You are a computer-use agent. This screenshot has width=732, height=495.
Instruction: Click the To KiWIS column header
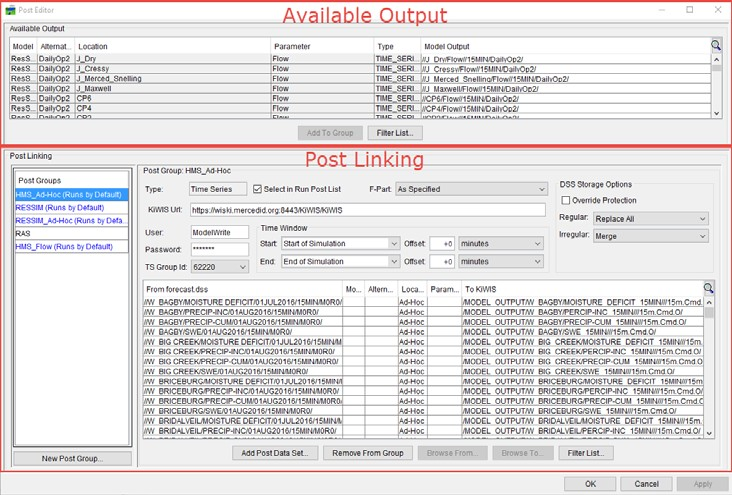click(582, 289)
